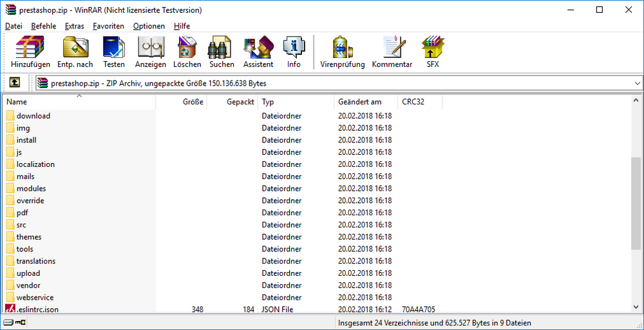Viewport: 644px width, 330px height.
Task: Sort list by Name column
Action: [79, 102]
